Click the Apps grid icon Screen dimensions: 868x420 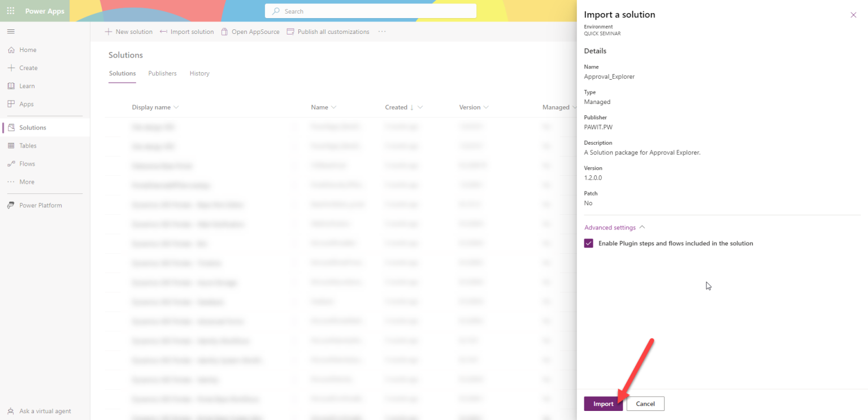click(x=11, y=104)
